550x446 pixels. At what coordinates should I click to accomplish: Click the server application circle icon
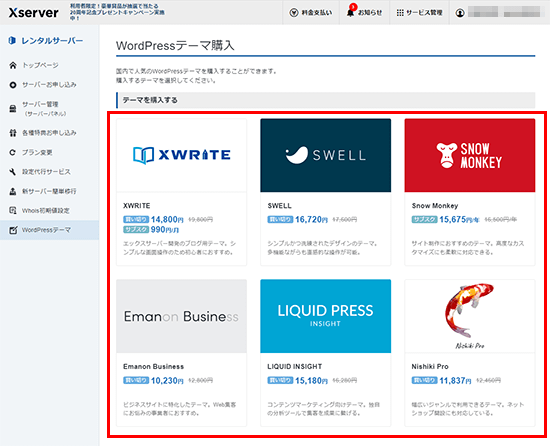[13, 85]
